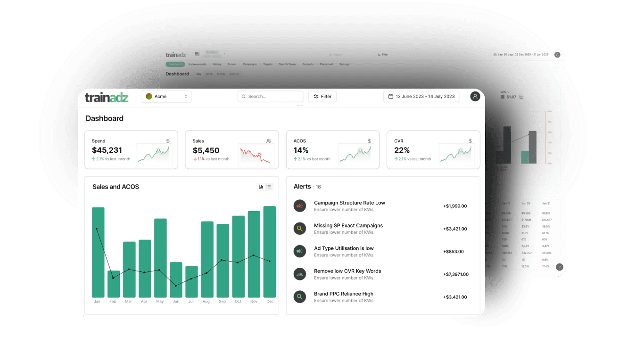Open the History tab in background window

[217, 64]
